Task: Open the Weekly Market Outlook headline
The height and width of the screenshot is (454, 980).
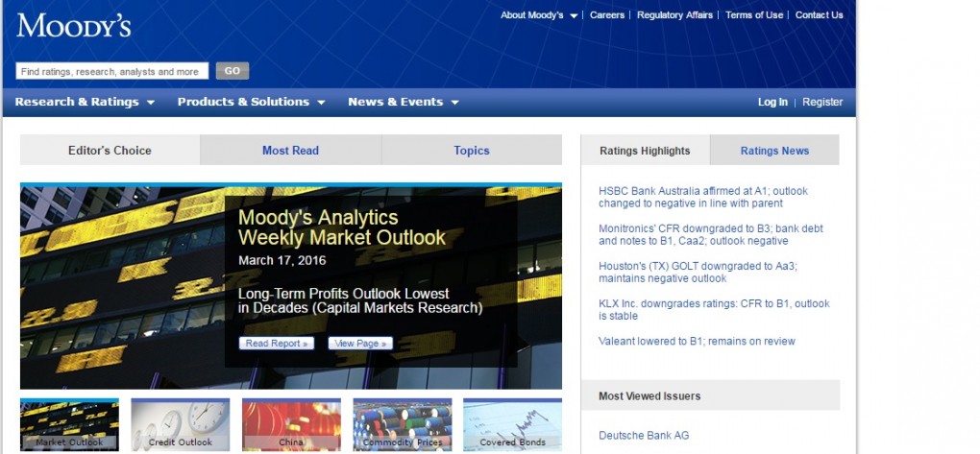Action: (342, 227)
